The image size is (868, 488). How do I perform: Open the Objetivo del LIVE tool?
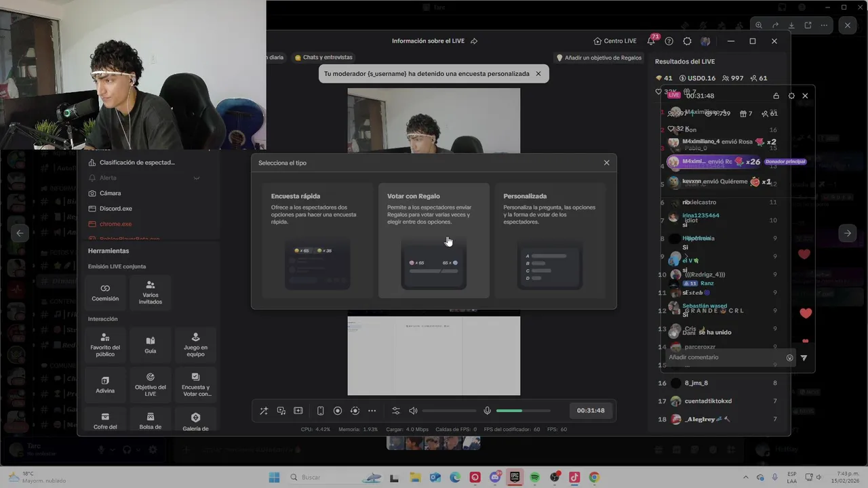pos(151,384)
